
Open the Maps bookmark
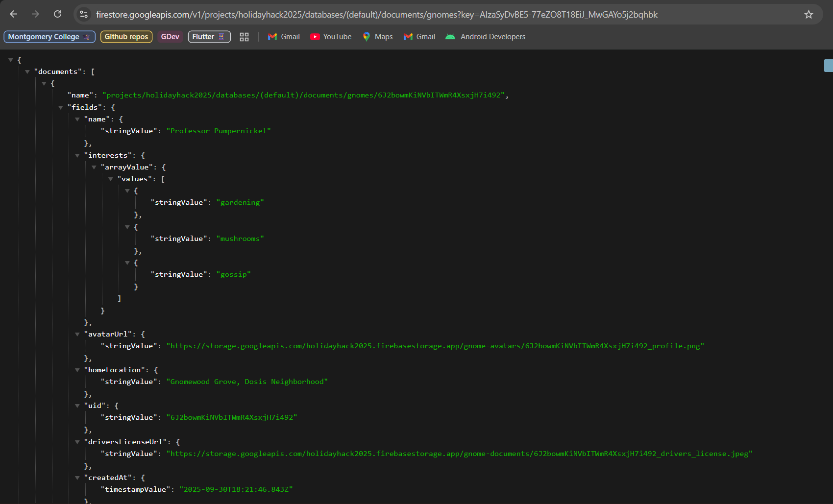tap(377, 37)
